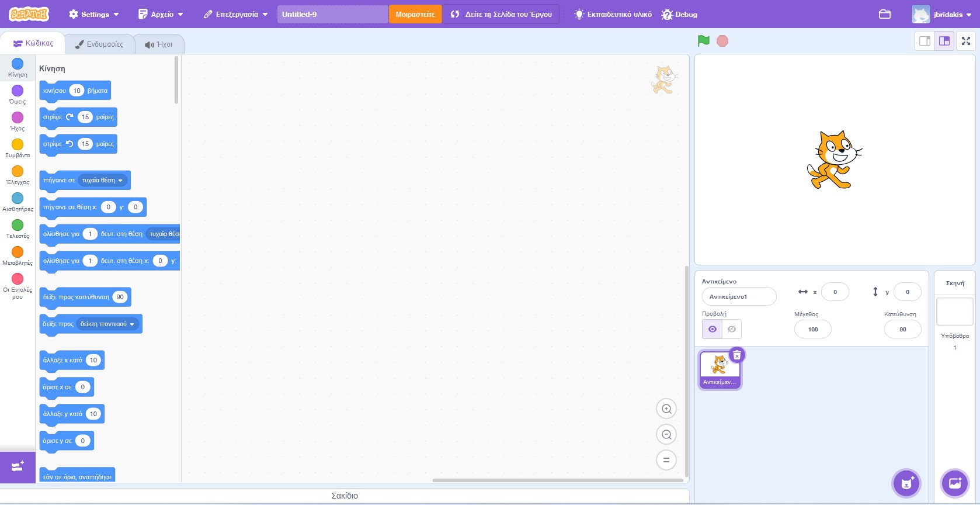Viewport: 980px width, 505px height.
Task: Click the κινήσου 10 βήματα block
Action: [x=75, y=91]
